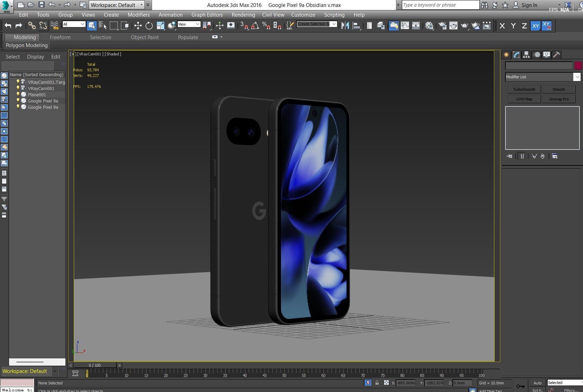
Task: Click the object color swatch in Modify panel
Action: pyautogui.click(x=578, y=65)
